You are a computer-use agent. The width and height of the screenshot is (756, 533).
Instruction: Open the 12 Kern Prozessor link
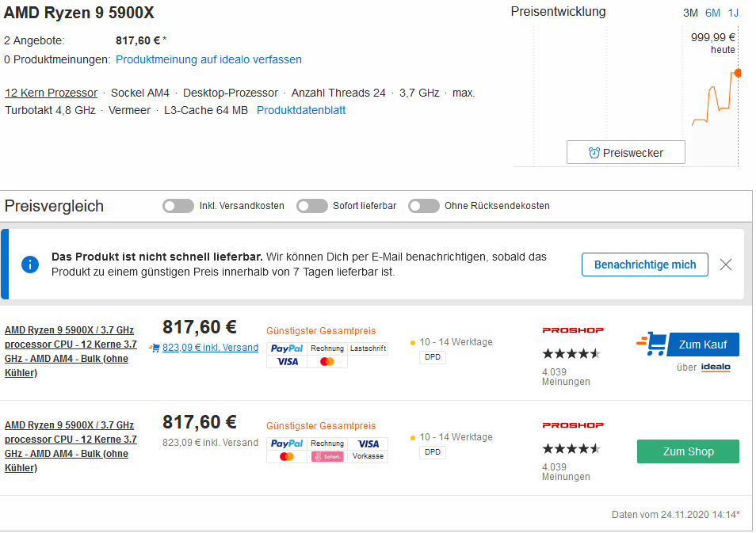coord(52,93)
